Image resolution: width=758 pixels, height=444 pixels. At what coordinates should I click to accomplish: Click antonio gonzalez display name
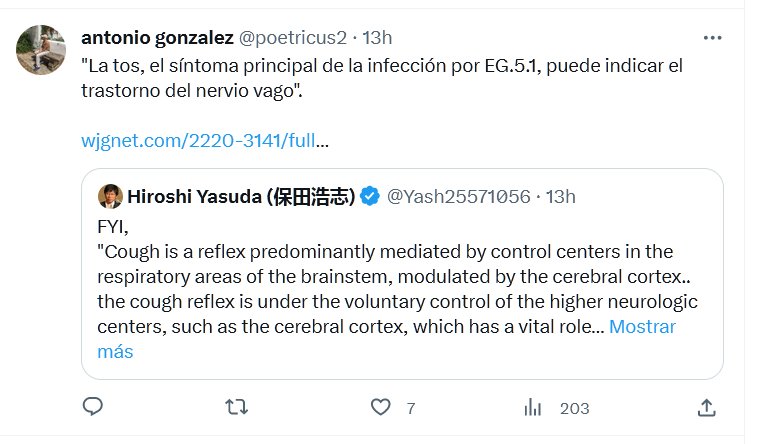155,38
